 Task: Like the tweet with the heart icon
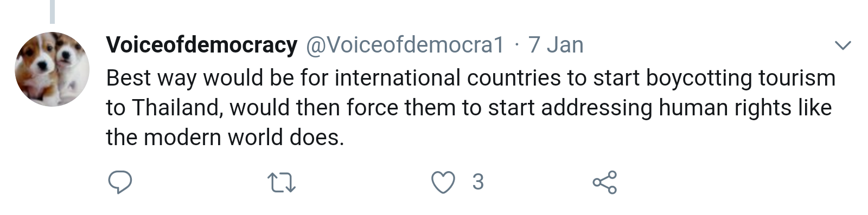(443, 183)
